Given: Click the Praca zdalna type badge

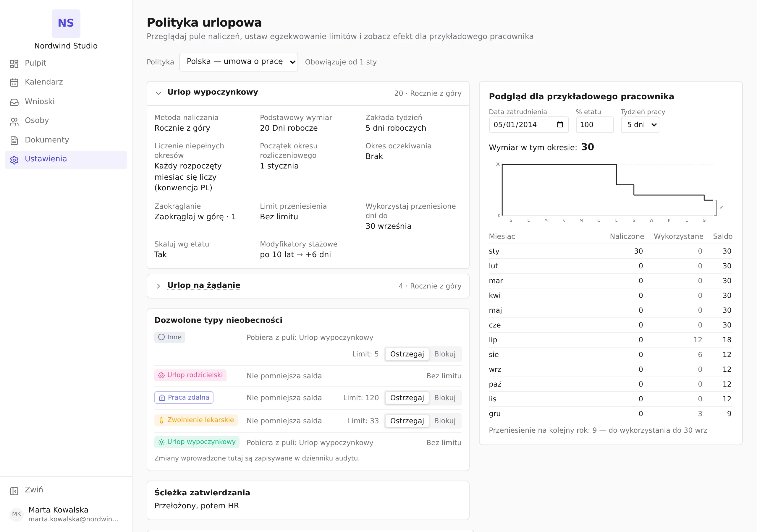Looking at the screenshot, I should tap(184, 398).
